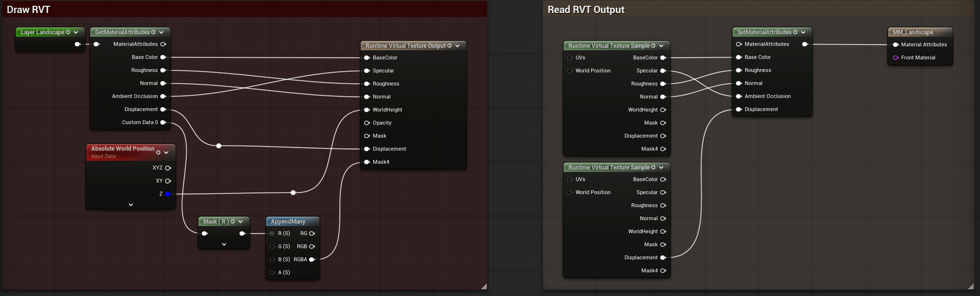Click Normal input pin on SetMaterialAttributes
Screen dimensions: 980x296
coord(739,84)
